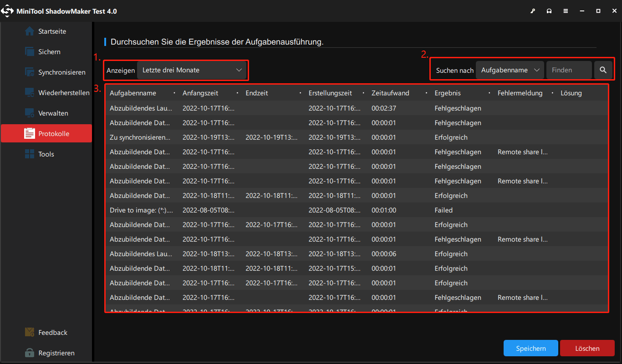Screen dimensions: 622x364
Task: Go to the Sichern section
Action: coord(46,52)
